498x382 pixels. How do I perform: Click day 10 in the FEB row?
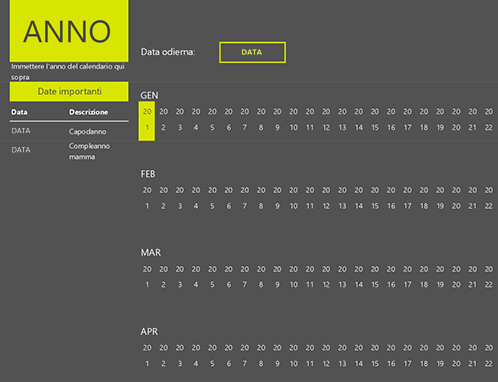[x=294, y=206]
